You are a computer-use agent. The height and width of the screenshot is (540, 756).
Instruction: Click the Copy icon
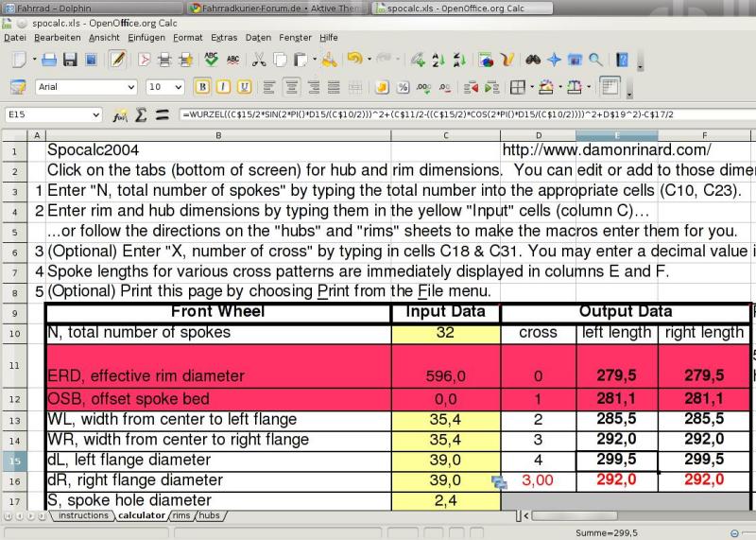tap(280, 60)
